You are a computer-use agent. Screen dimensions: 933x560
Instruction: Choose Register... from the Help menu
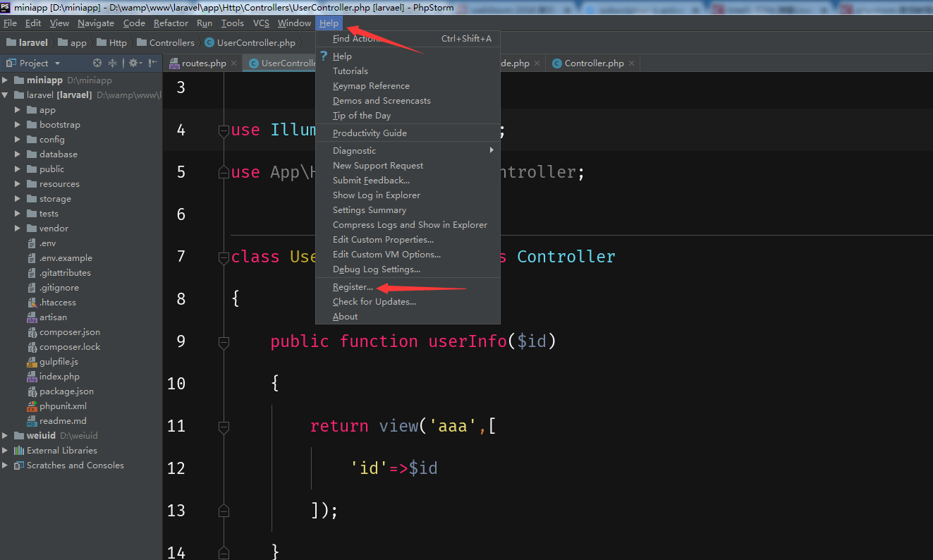click(408, 287)
